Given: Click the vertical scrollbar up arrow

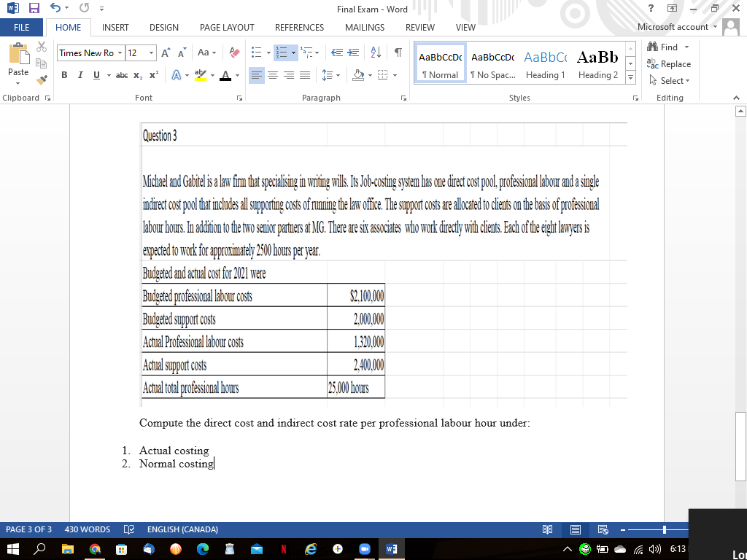Looking at the screenshot, I should (x=742, y=110).
